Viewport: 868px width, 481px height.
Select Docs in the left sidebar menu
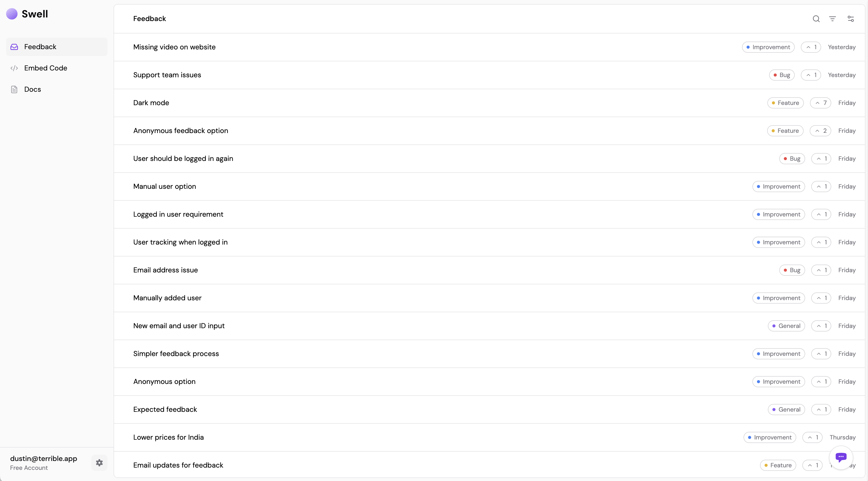click(x=32, y=89)
